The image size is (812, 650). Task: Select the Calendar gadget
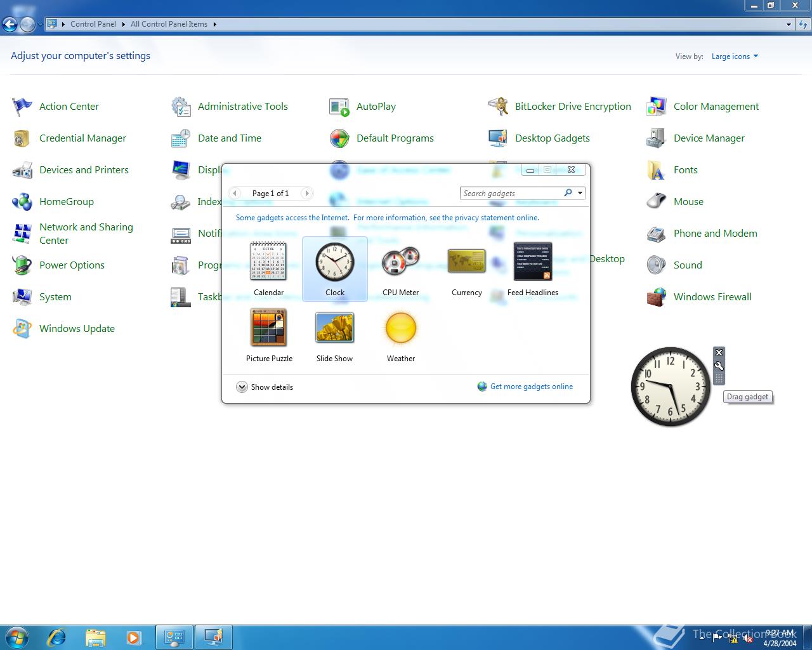269,269
